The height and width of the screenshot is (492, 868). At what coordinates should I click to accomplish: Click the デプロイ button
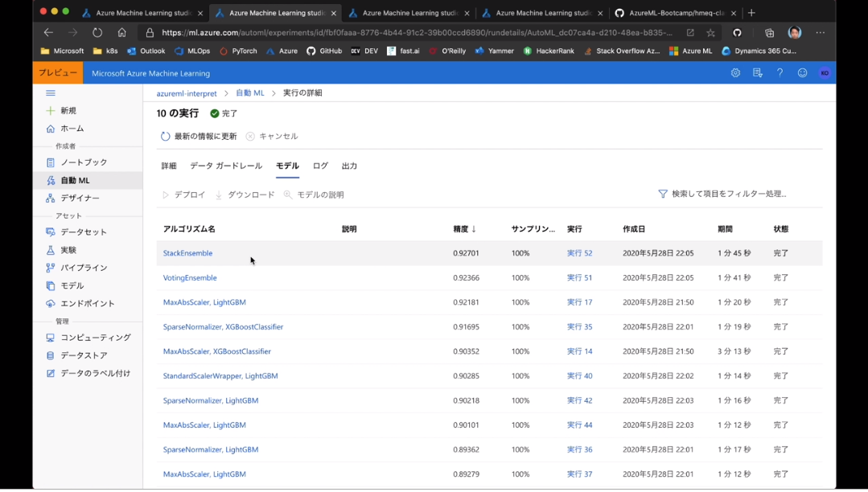[183, 195]
